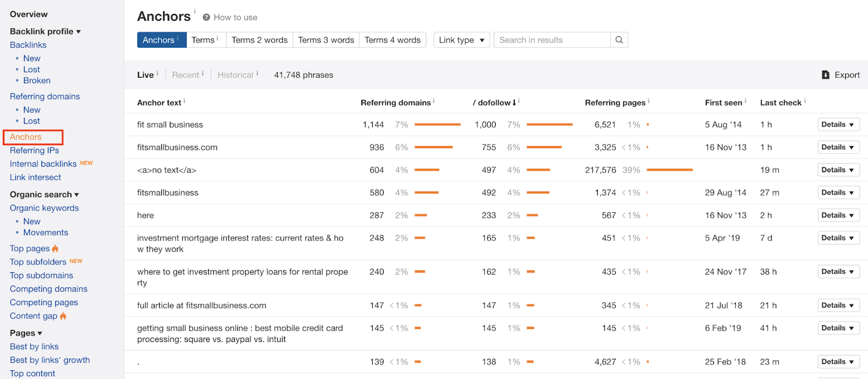The image size is (868, 379).
Task: Open Details dropdown for fitsmallbusiness row
Action: (x=838, y=192)
